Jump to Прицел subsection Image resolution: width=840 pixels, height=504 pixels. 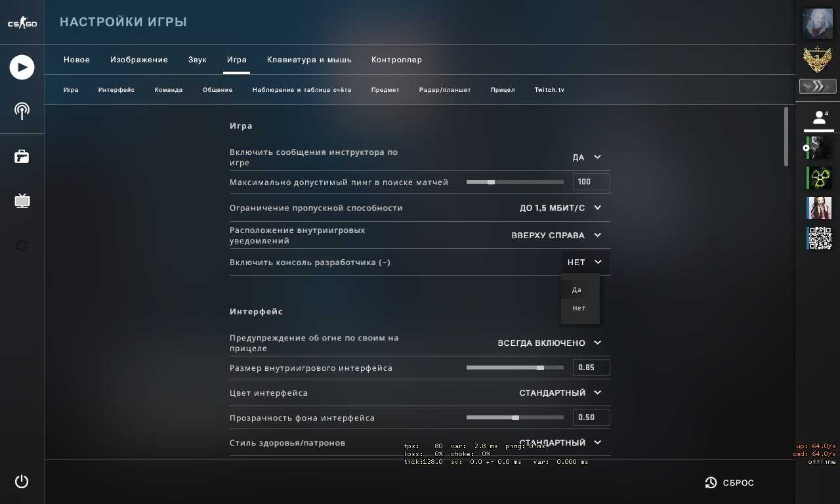tap(503, 90)
